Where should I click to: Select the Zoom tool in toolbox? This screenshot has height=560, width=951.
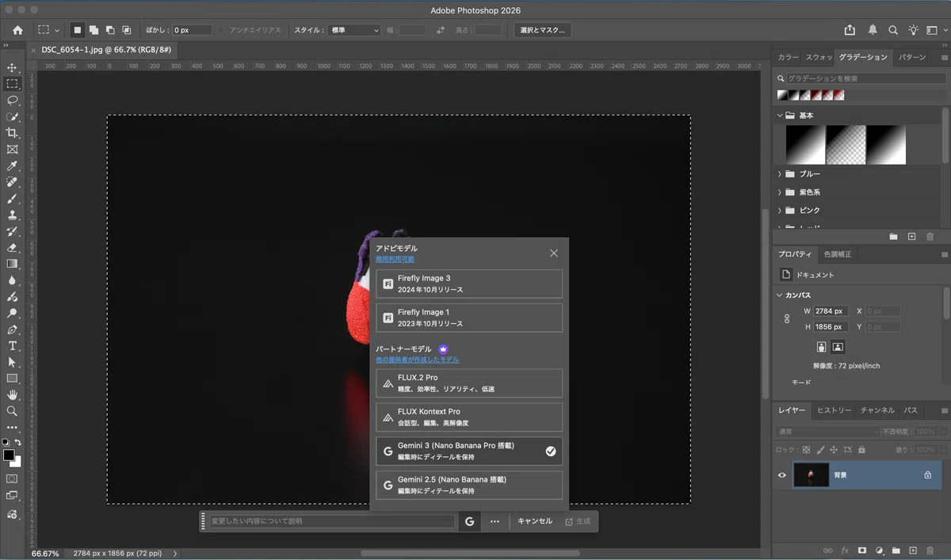tap(12, 411)
